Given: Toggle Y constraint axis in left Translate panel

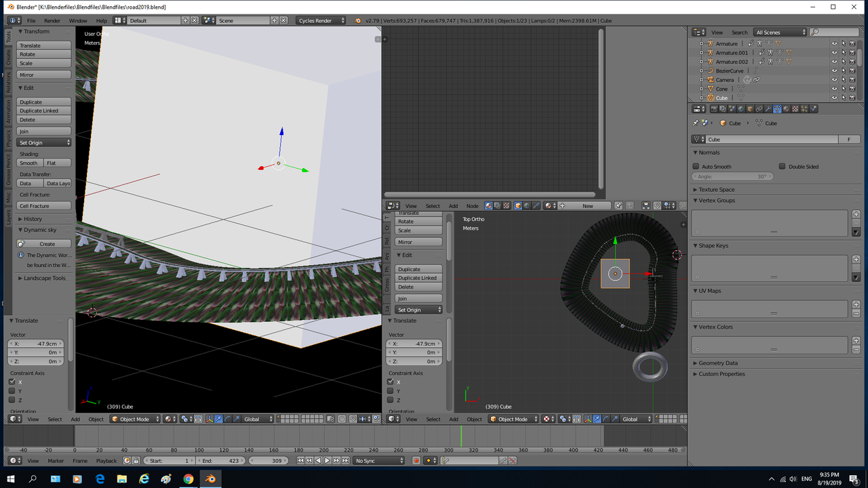Looking at the screenshot, I should click(x=12, y=390).
